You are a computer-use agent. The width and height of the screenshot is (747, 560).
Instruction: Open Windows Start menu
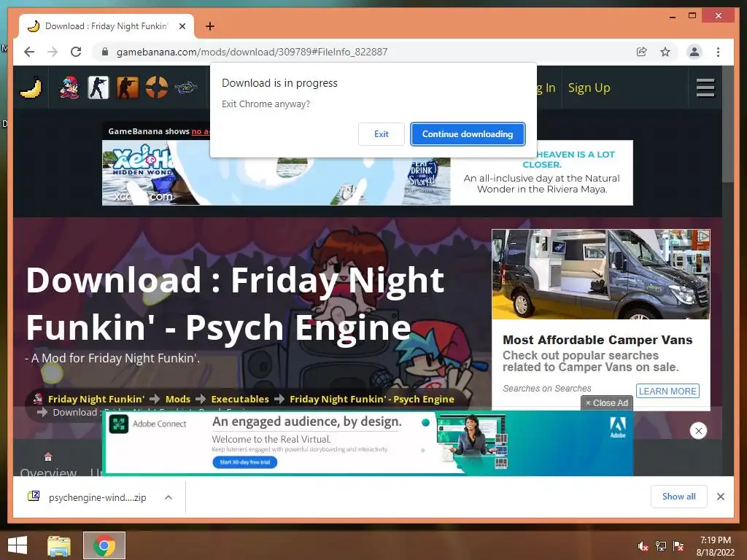[18, 545]
